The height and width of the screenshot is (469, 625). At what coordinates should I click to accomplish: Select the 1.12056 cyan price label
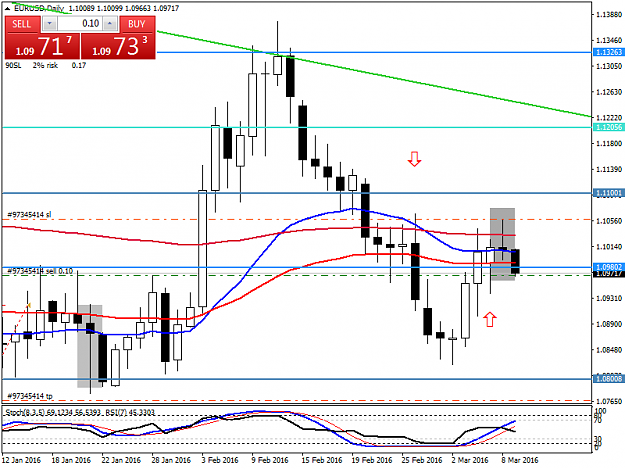click(608, 127)
